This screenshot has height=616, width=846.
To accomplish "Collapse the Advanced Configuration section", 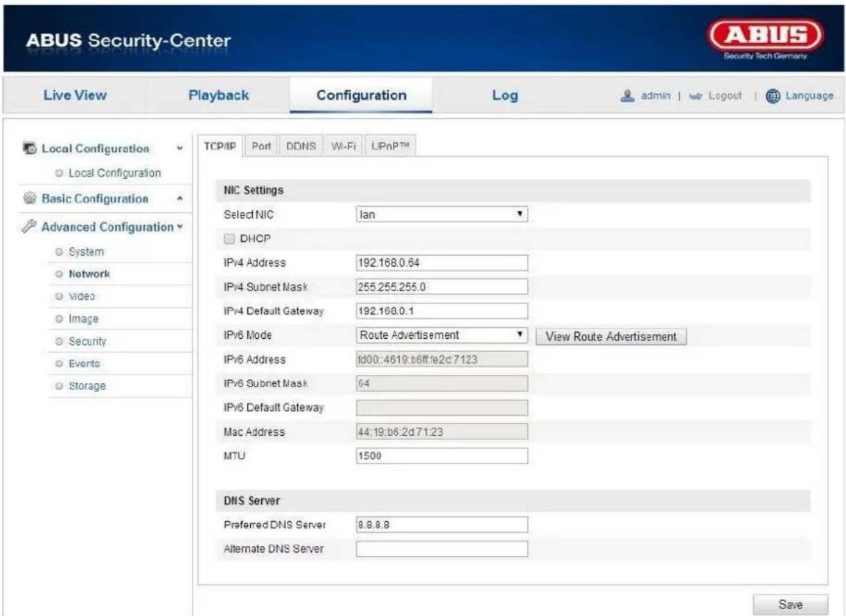I will [180, 227].
